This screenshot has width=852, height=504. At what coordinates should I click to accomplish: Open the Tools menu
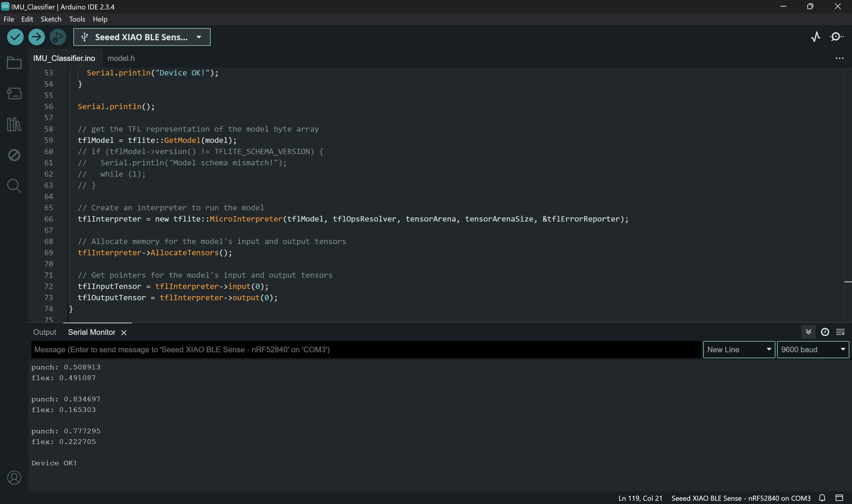77,19
